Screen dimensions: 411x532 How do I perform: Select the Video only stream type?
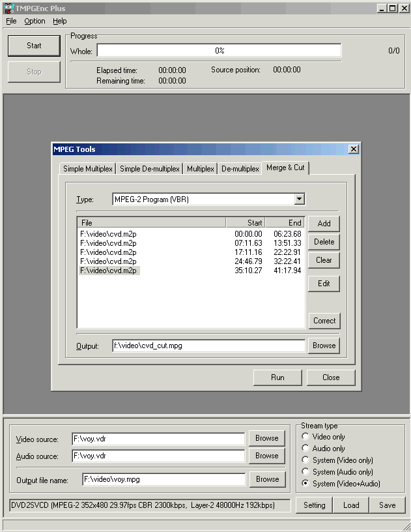323,437
